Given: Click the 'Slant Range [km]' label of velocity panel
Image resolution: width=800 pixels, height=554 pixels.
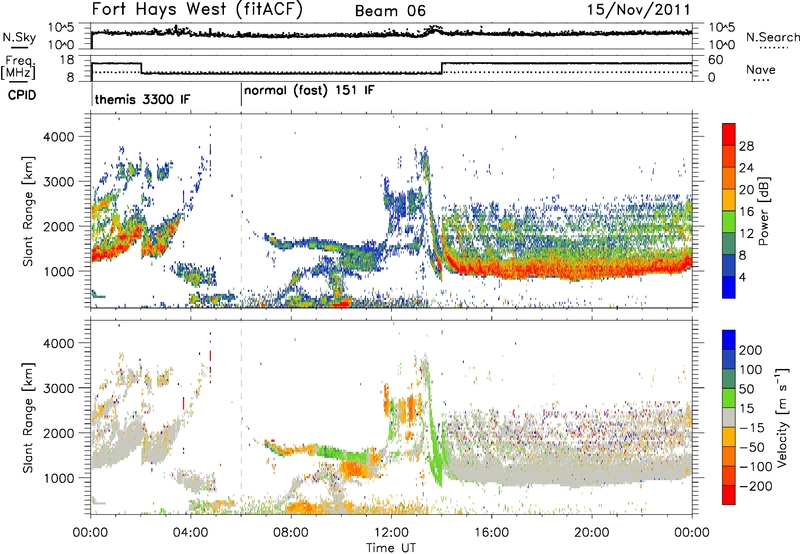Looking at the screenshot, I should click(28, 417).
